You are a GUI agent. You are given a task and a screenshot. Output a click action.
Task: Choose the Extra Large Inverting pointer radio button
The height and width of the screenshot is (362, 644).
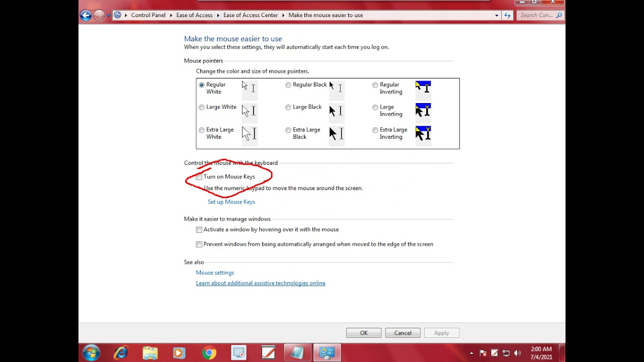pyautogui.click(x=375, y=130)
